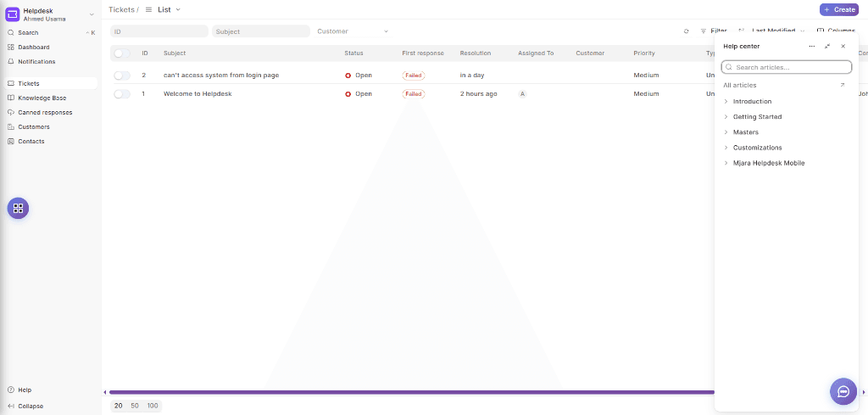Click the Subject filter field
868x415 pixels.
(261, 31)
